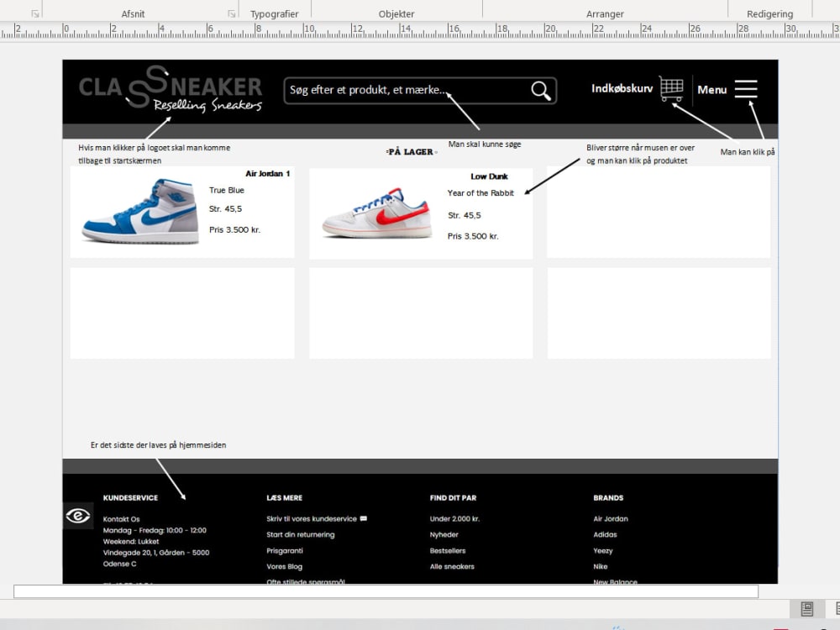Select the shopping cart icon
This screenshot has width=840, height=630.
(670, 88)
